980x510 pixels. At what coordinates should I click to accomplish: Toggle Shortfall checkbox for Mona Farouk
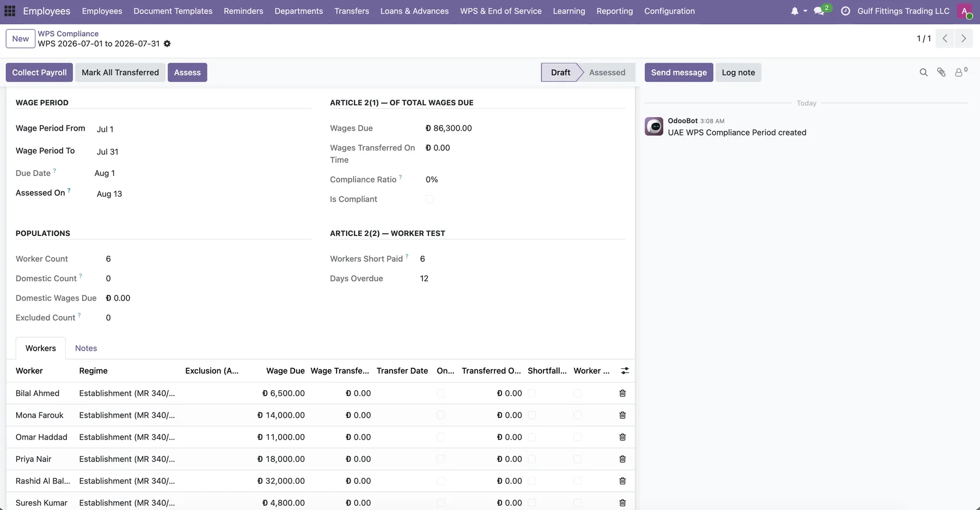point(532,415)
